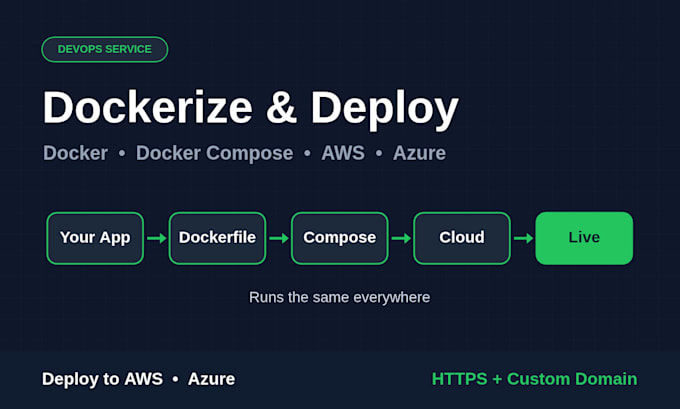Image resolution: width=680 pixels, height=409 pixels.
Task: Click the 'Deploy to AWS' footer text
Action: point(102,379)
